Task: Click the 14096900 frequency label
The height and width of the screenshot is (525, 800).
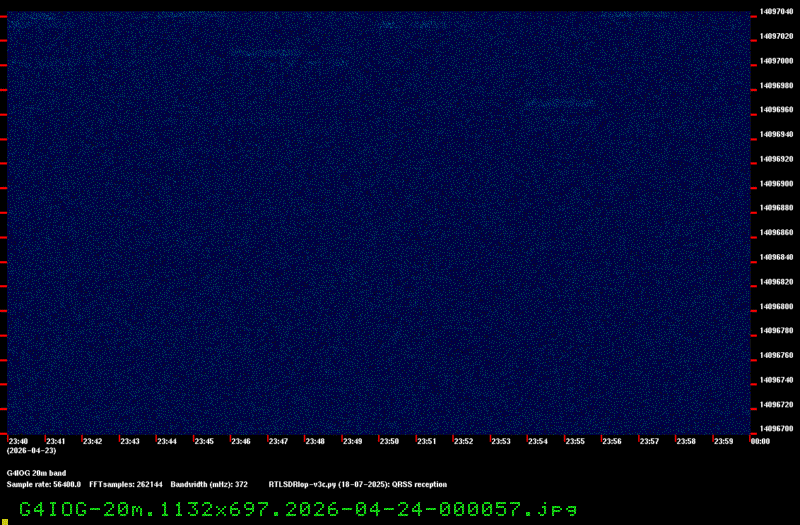Action: tap(777, 183)
